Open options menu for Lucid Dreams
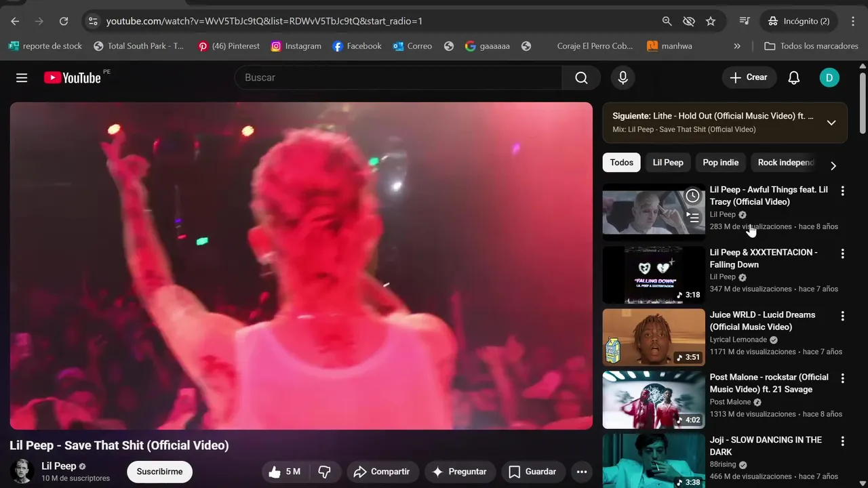The image size is (868, 488). pos(843,317)
